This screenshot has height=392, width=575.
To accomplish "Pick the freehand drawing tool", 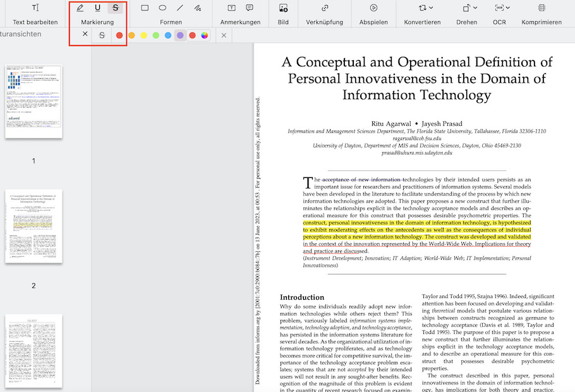I will [198, 8].
